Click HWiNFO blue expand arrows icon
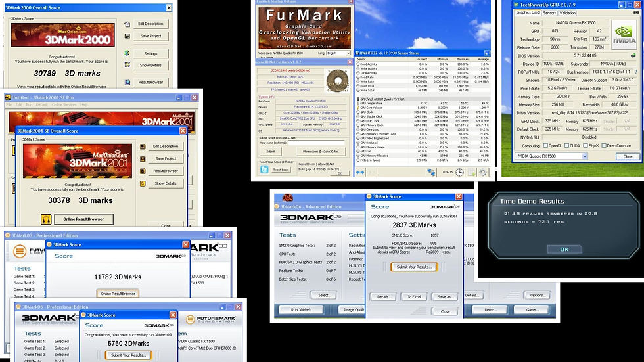644x362 pixels. click(x=360, y=172)
